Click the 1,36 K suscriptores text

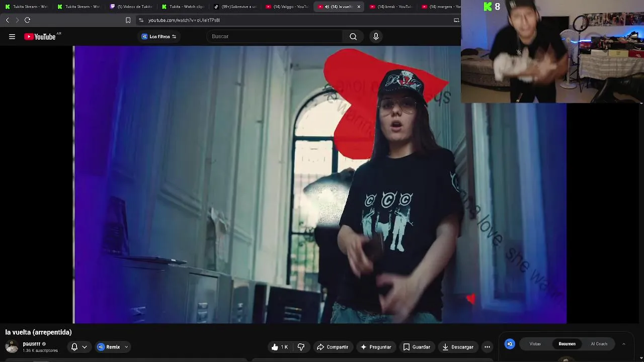coord(40,350)
